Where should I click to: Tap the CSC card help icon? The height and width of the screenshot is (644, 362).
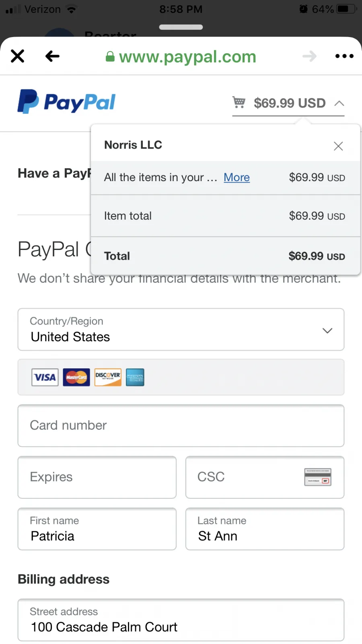click(318, 477)
